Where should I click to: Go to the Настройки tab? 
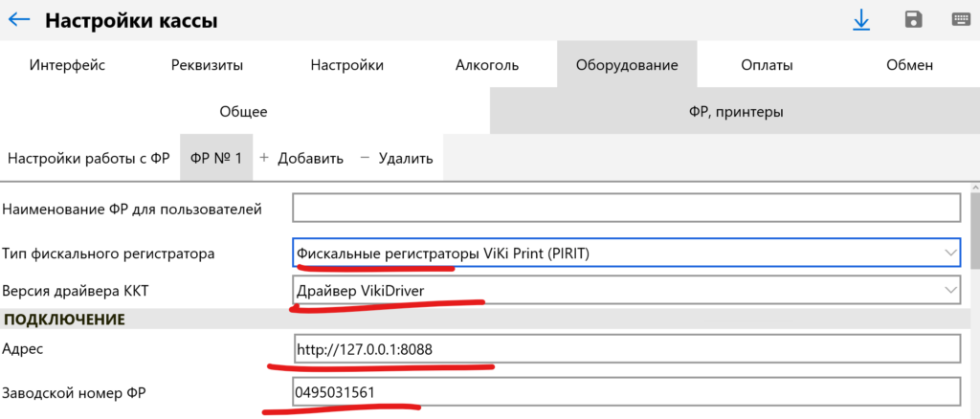pos(346,65)
